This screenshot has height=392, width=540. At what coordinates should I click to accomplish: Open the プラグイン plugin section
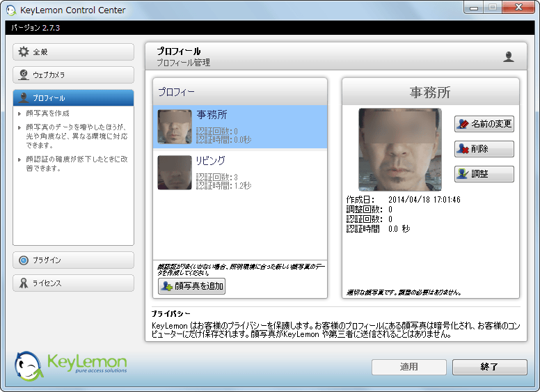pos(73,260)
